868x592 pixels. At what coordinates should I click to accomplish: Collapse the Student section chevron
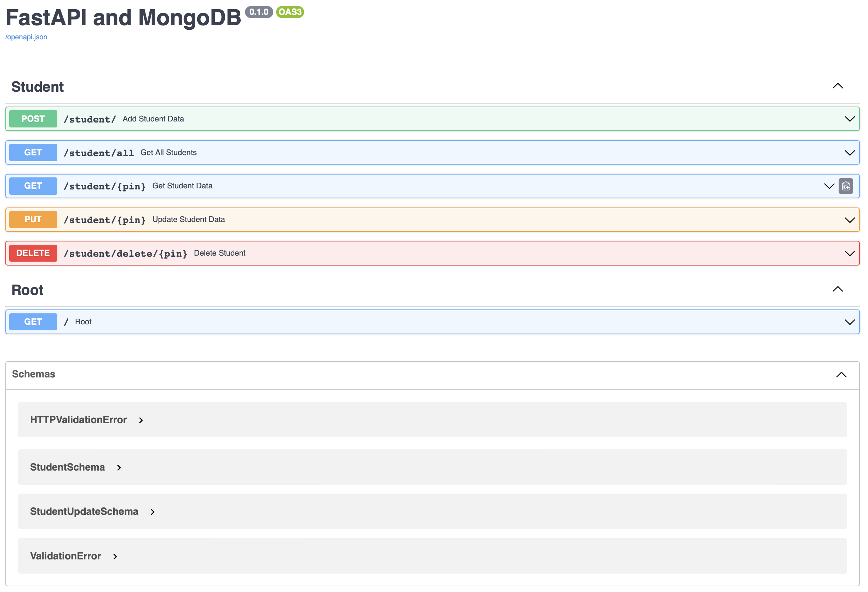(x=838, y=86)
